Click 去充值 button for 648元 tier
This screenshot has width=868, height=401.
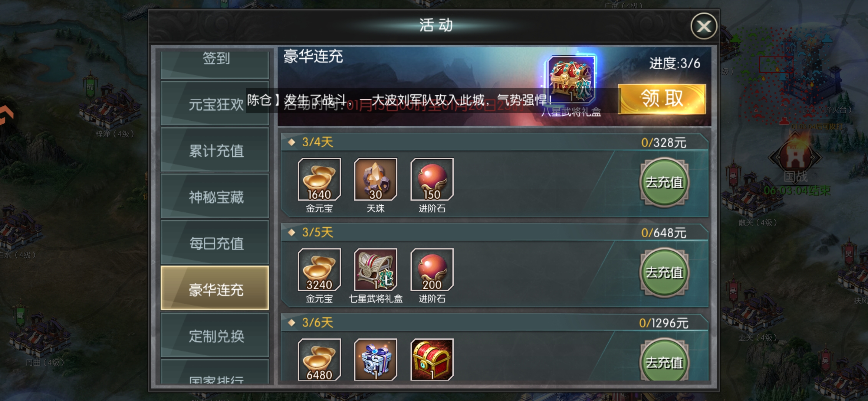[x=664, y=273]
